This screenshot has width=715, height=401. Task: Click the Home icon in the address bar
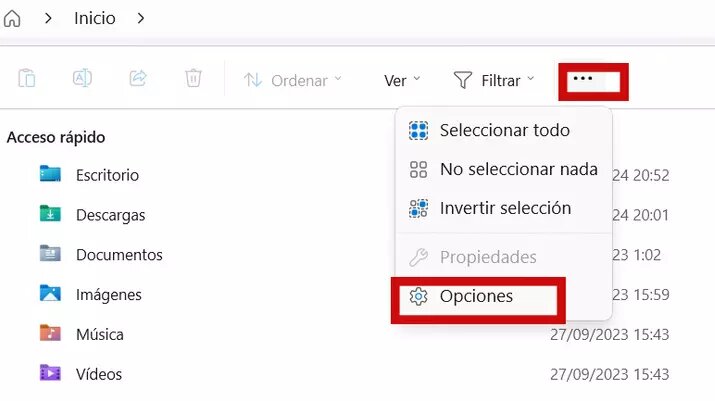13,18
